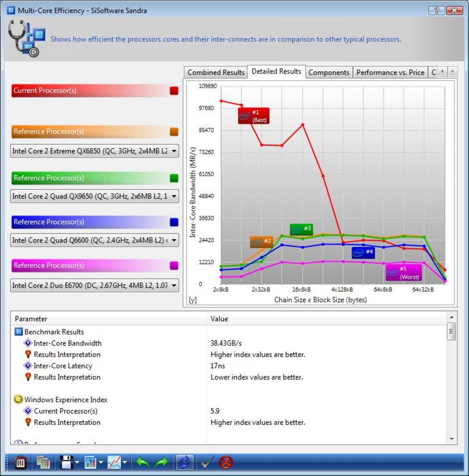Select the green #3 chart marker
The width and height of the screenshot is (469, 476).
click(x=301, y=229)
